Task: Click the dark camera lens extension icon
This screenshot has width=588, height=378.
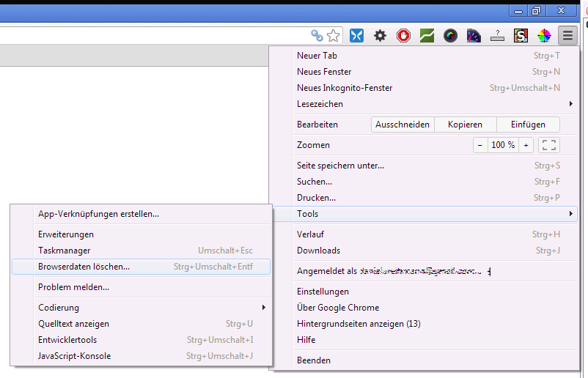Action: click(450, 36)
